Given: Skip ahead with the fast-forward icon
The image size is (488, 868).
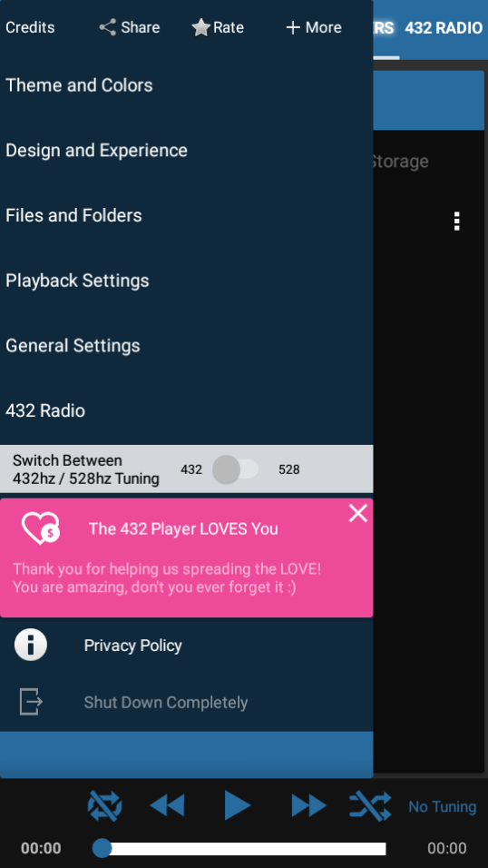Looking at the screenshot, I should pos(308,805).
